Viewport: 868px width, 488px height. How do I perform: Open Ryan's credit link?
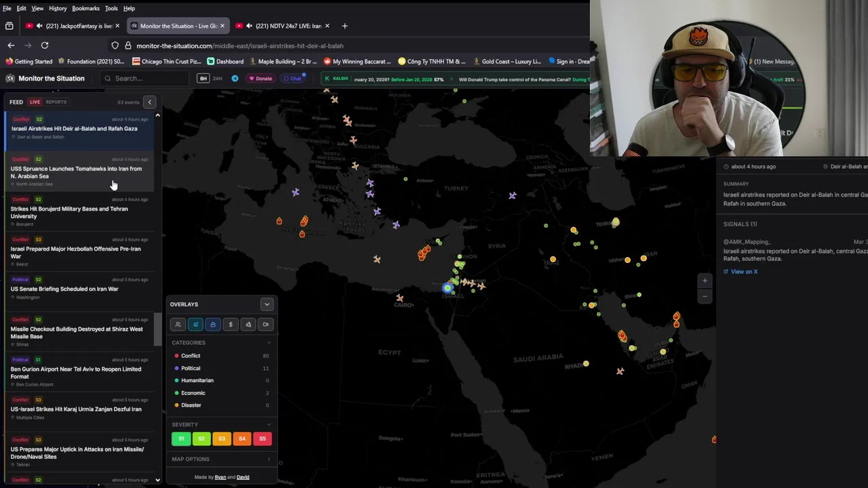tap(220, 477)
